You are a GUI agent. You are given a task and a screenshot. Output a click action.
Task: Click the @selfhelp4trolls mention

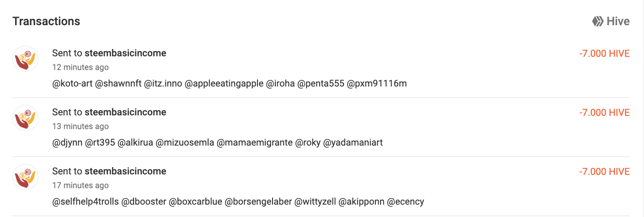coord(85,201)
